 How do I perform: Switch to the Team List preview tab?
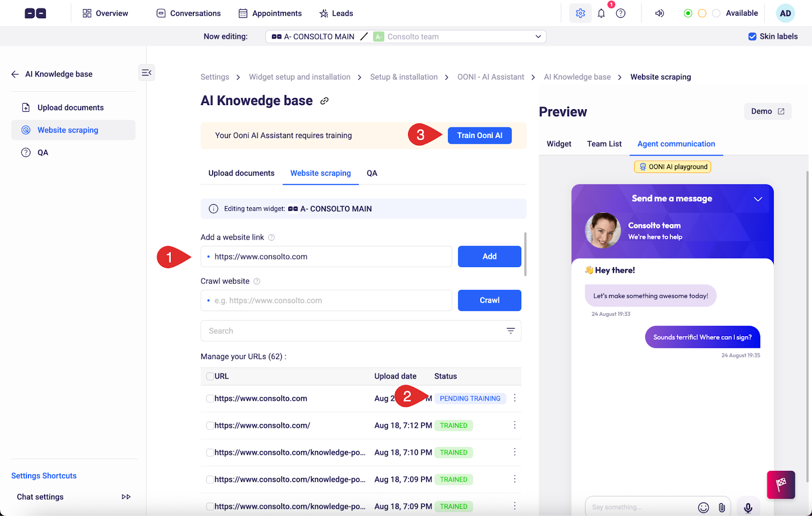click(x=604, y=144)
